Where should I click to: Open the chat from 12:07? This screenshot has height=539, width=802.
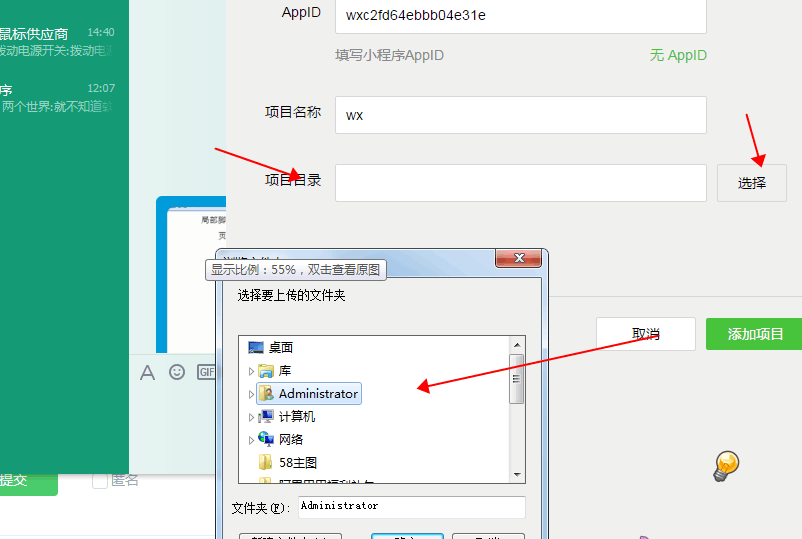click(x=57, y=98)
